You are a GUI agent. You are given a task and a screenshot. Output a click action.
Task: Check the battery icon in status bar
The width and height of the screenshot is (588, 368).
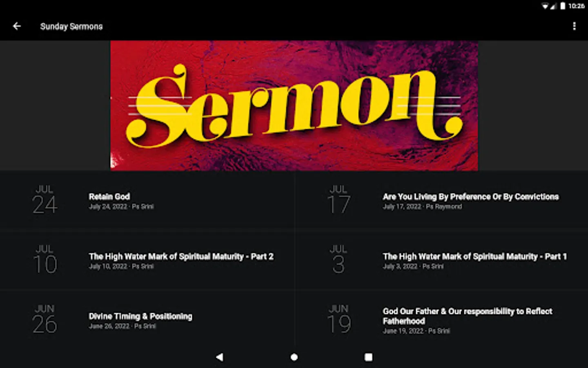(563, 6)
